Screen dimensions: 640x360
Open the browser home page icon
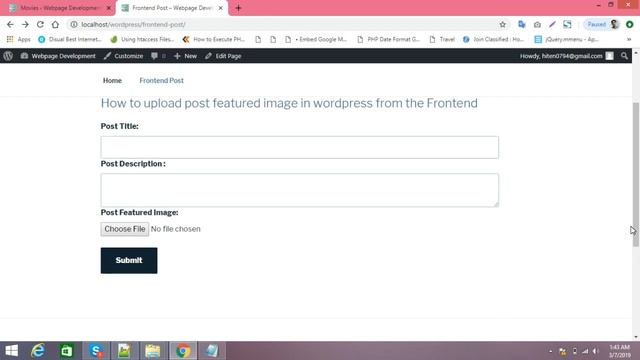click(x=55, y=24)
